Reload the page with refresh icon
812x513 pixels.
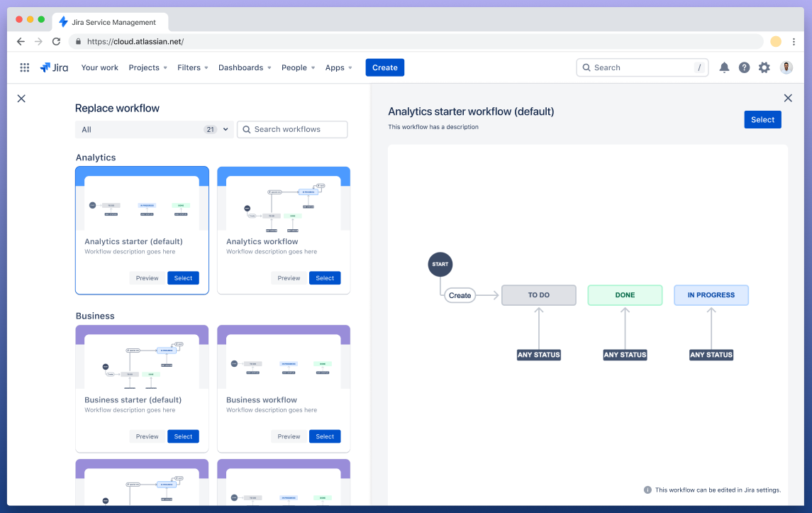click(x=57, y=41)
